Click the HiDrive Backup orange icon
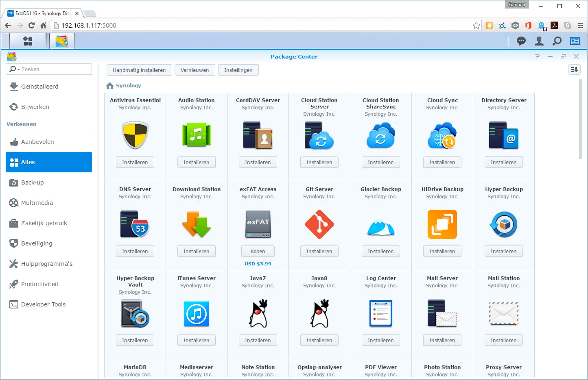This screenshot has width=588, height=380. click(x=442, y=224)
